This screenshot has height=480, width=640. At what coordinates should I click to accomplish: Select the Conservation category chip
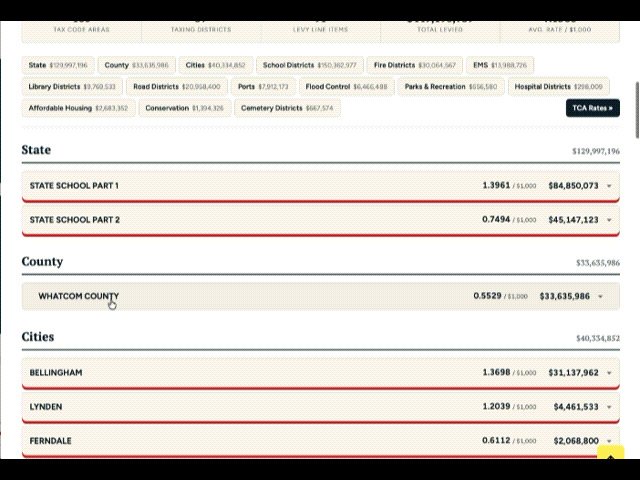(x=184, y=108)
